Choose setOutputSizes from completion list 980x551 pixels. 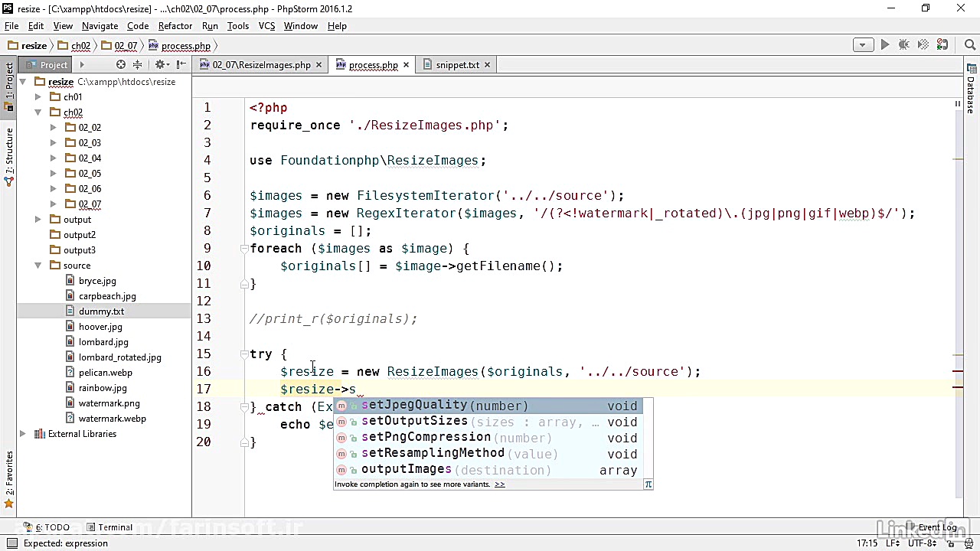tap(488, 422)
